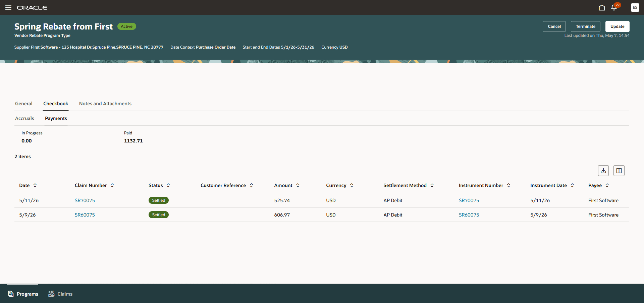Open the ES user profile menu
This screenshot has height=303, width=644.
(635, 7)
